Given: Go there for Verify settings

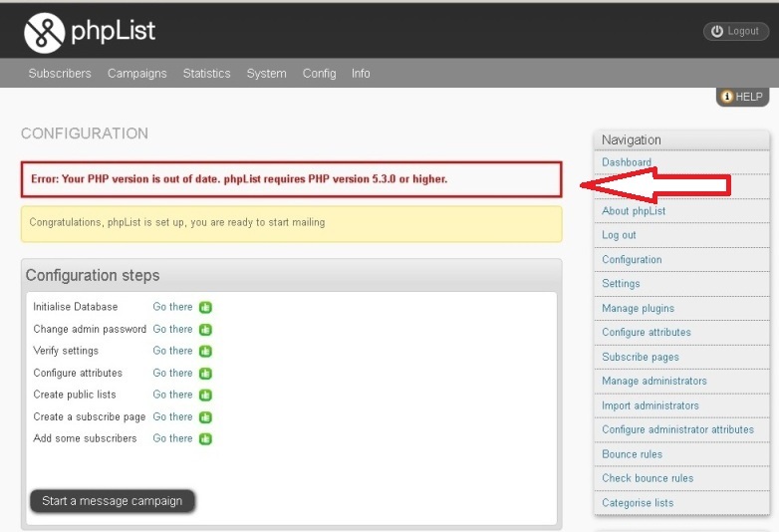Looking at the screenshot, I should (x=172, y=351).
